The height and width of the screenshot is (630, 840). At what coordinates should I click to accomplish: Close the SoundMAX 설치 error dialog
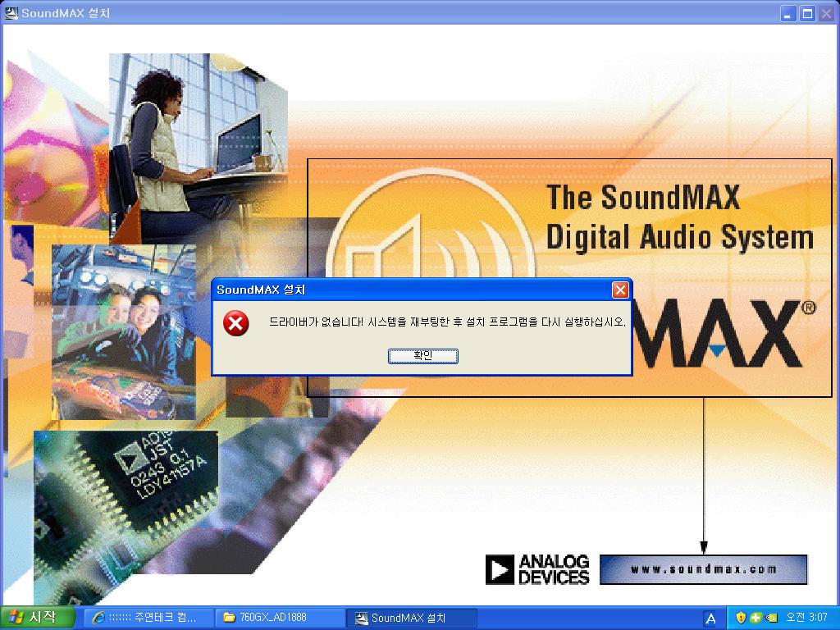(x=620, y=290)
